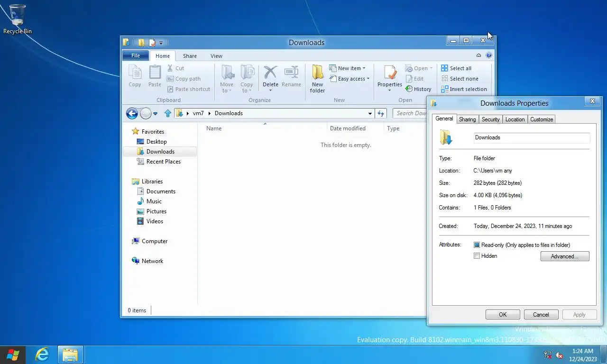Open the Documents library
This screenshot has height=364, width=607.
161,191
